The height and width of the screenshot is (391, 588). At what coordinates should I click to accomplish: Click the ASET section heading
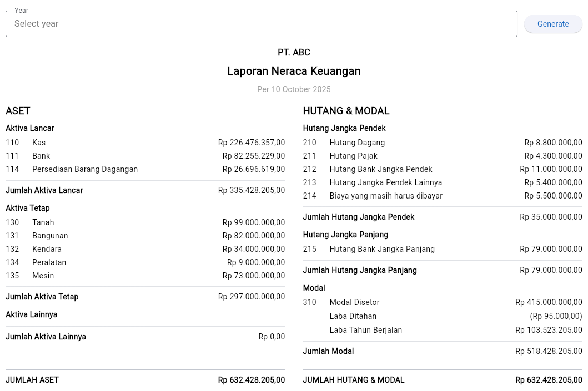coord(18,111)
